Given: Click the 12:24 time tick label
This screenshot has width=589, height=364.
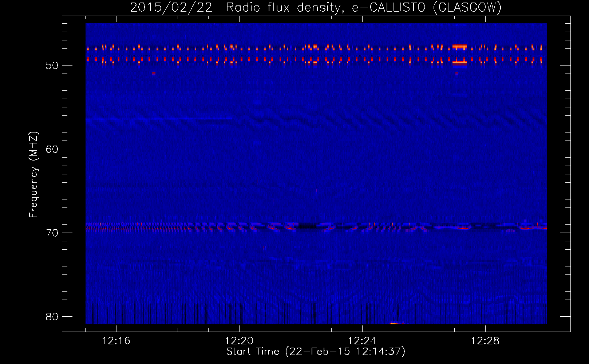Looking at the screenshot, I should 362,341.
